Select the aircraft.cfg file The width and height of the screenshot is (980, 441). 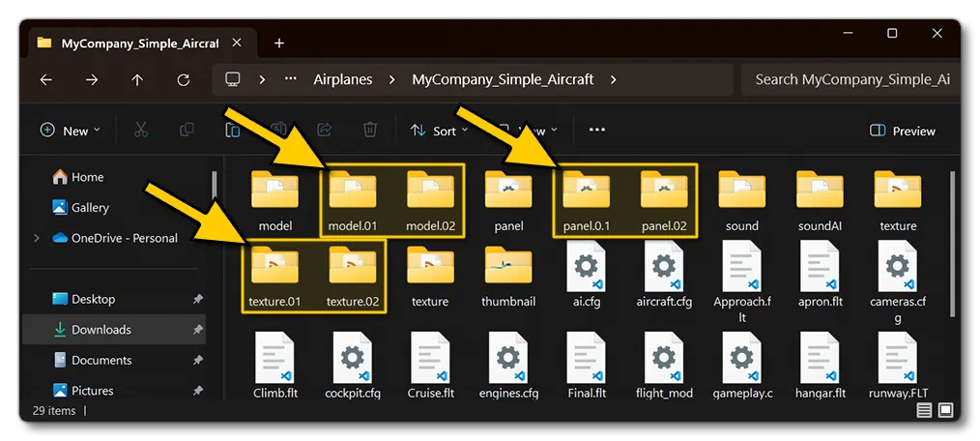[x=664, y=276]
